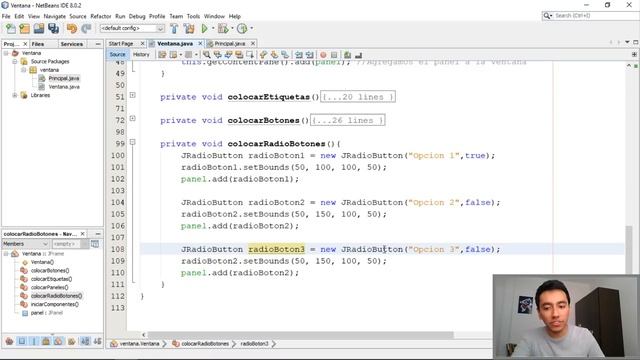Click the Find Selection magnifier icon in editor toolbar
The width and height of the screenshot is (640, 360).
(x=207, y=55)
